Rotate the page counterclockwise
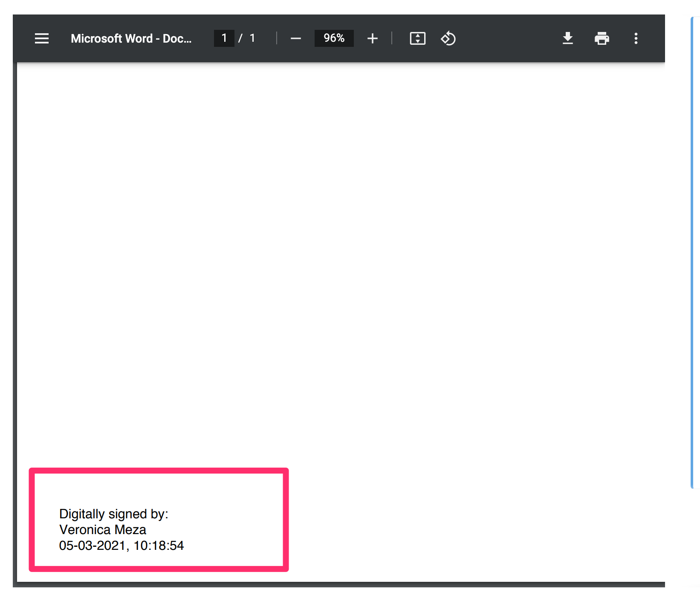 pyautogui.click(x=448, y=38)
